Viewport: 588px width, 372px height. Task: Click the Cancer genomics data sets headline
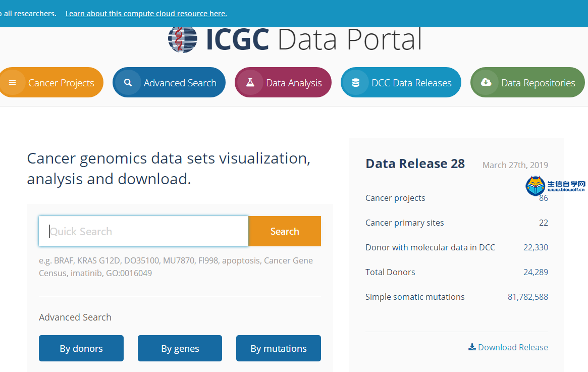coord(169,169)
